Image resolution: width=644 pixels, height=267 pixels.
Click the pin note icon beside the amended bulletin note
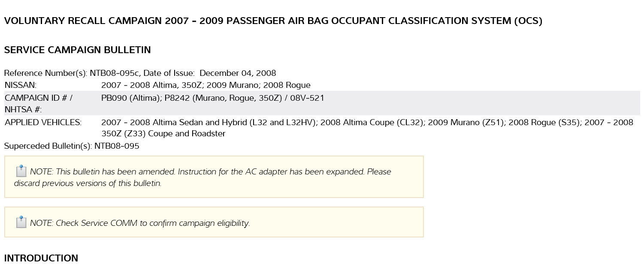click(21, 171)
